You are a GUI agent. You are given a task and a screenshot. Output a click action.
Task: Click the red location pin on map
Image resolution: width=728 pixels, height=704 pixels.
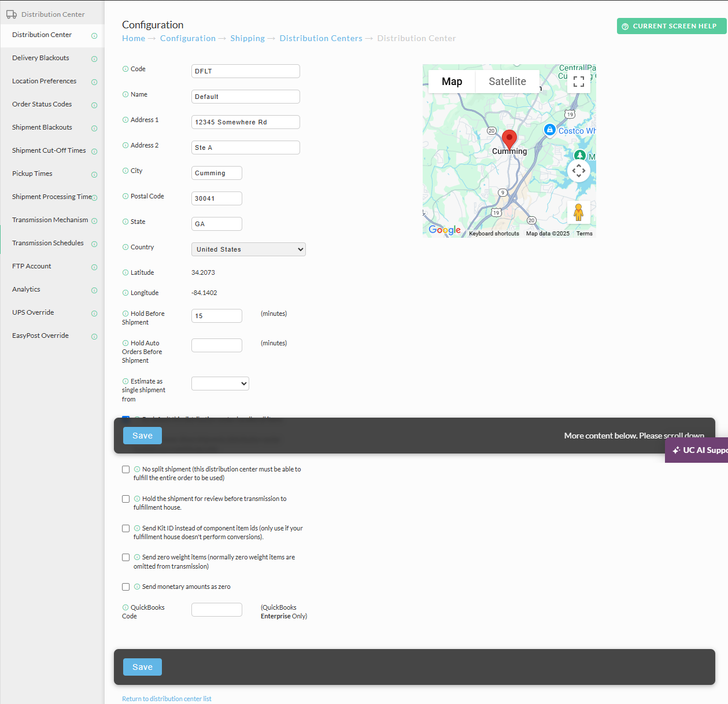[509, 140]
